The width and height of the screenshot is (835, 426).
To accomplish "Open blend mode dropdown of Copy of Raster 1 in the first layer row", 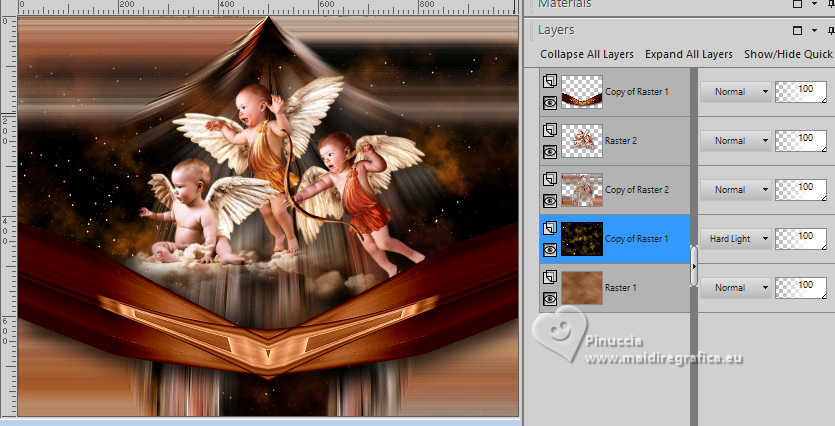I will [735, 92].
